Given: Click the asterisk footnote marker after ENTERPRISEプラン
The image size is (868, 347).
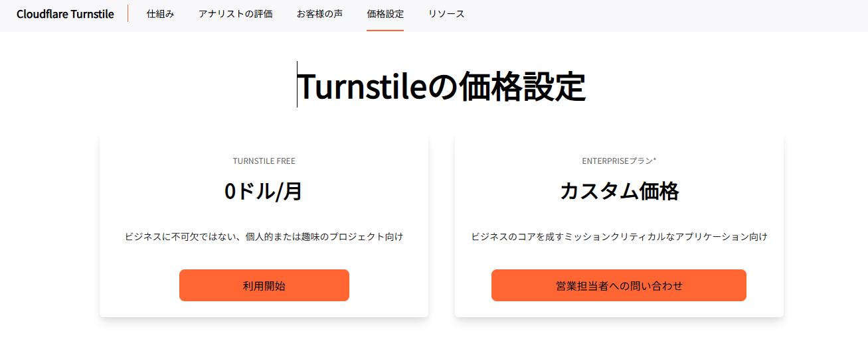Looking at the screenshot, I should tap(655, 160).
